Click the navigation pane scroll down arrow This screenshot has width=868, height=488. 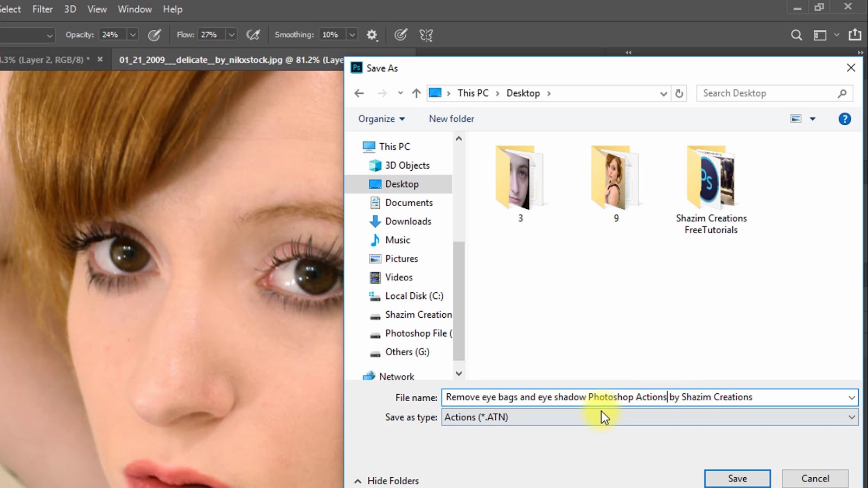point(459,374)
